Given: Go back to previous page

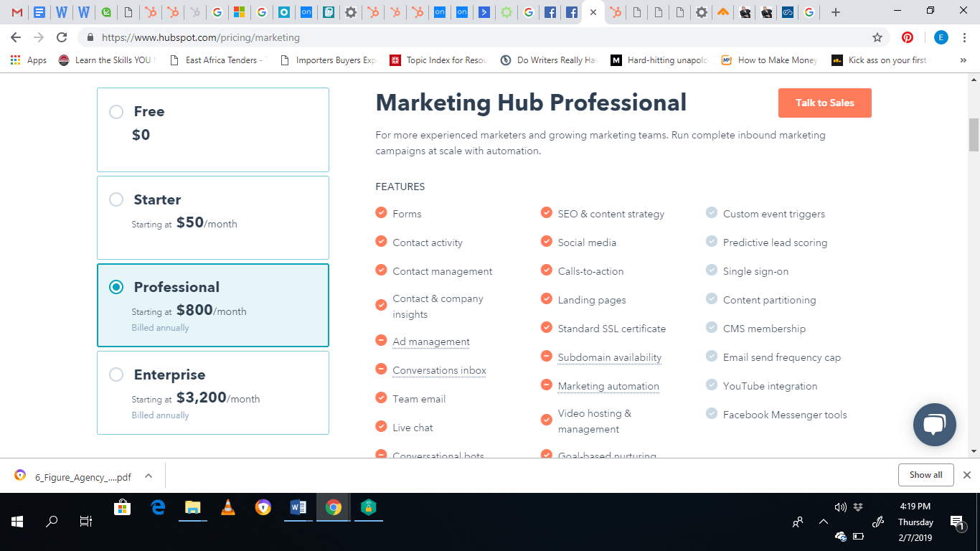Looking at the screenshot, I should click(x=16, y=37).
